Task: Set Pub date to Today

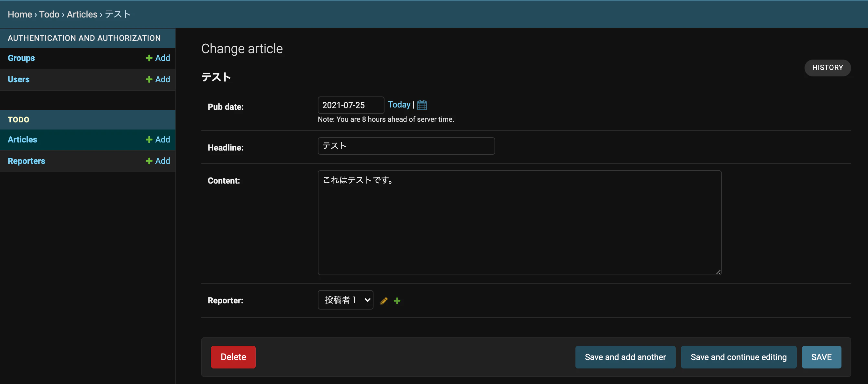Action: click(399, 105)
